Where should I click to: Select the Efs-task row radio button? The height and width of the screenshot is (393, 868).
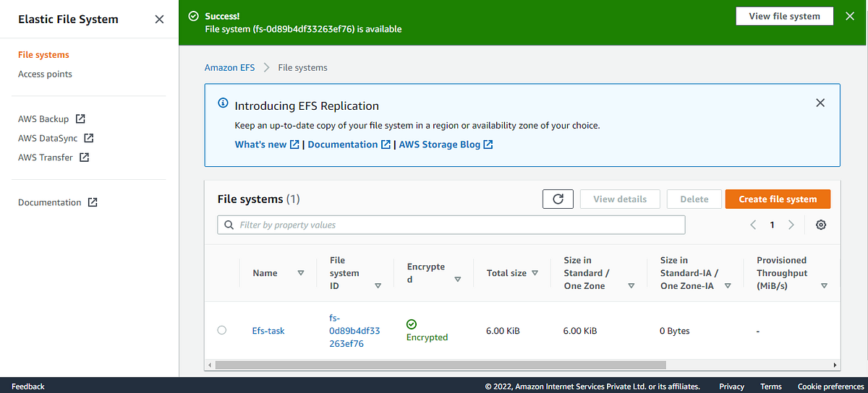coord(222,330)
